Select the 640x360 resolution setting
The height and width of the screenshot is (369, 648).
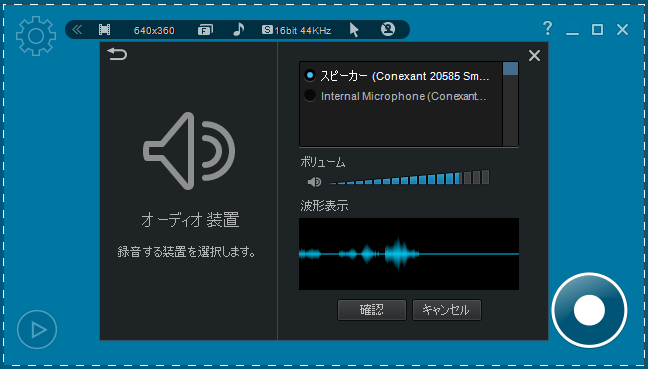(x=154, y=31)
